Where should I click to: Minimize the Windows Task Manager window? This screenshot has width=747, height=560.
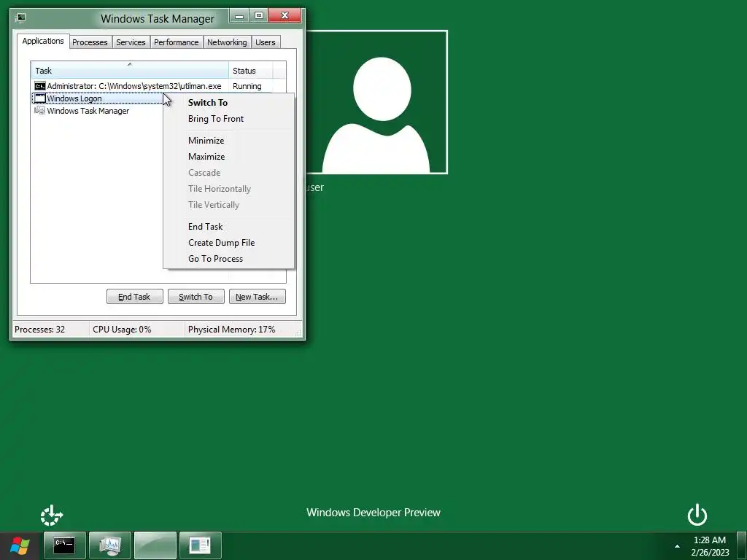[x=239, y=16]
